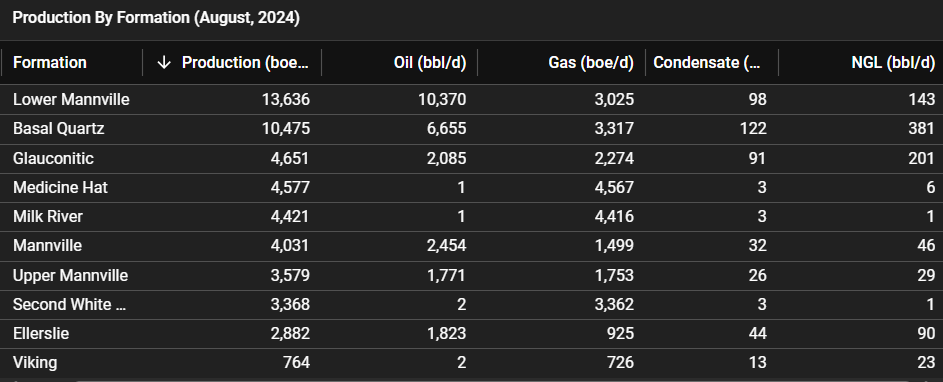Click the truncated Condensate column header
Screen dimensions: 943x382
[x=707, y=63]
